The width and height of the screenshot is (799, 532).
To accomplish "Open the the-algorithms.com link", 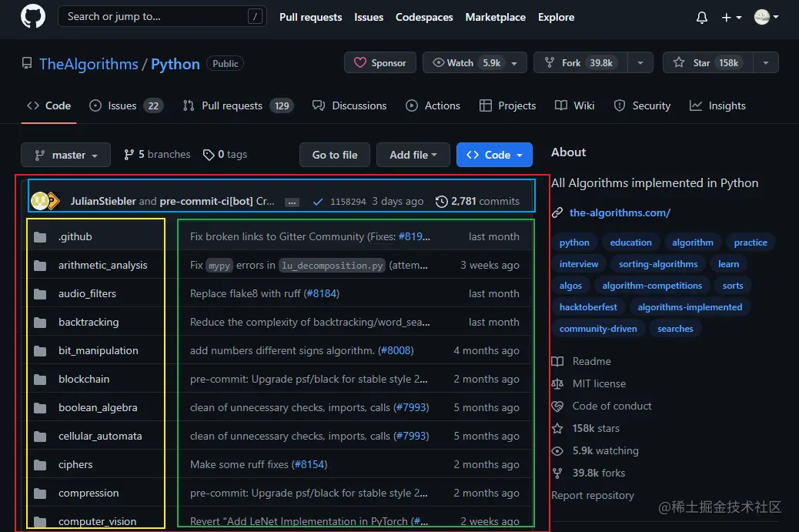I will pos(620,212).
